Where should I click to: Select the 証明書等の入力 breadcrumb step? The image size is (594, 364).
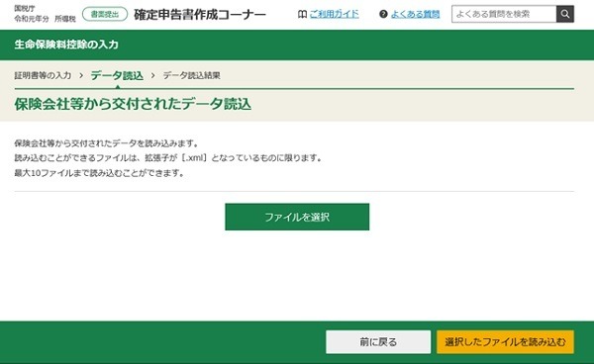coord(43,75)
